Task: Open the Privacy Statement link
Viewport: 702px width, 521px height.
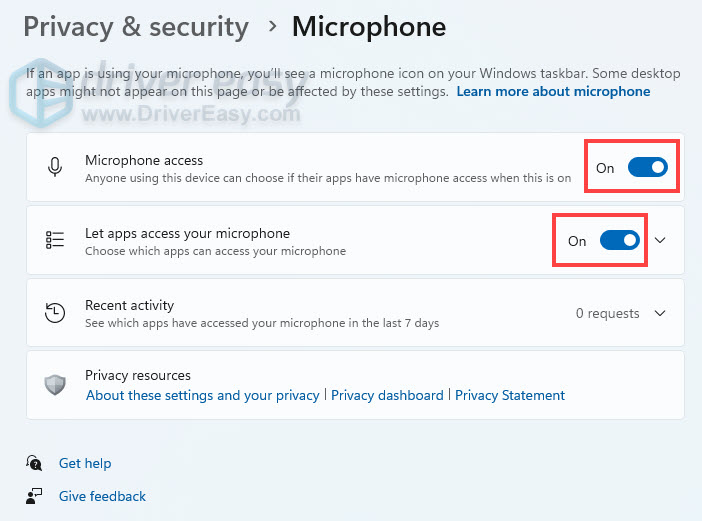Action: pyautogui.click(x=510, y=395)
